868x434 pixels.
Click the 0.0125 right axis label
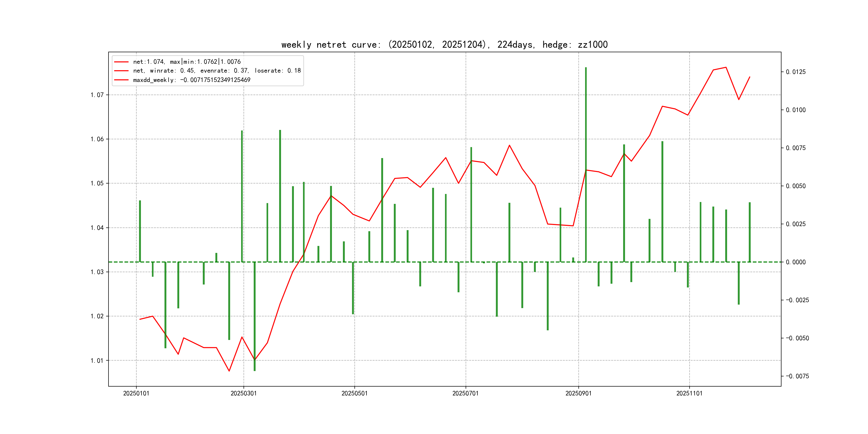(x=796, y=72)
